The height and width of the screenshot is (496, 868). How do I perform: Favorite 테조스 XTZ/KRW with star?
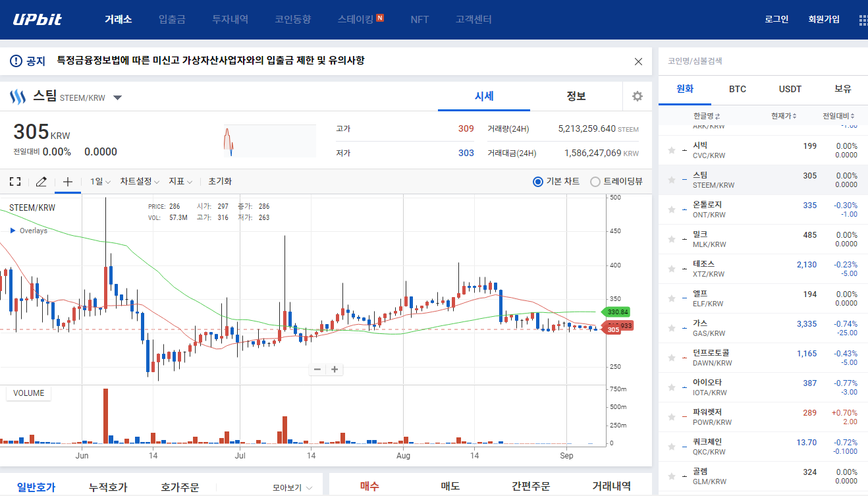(671, 269)
